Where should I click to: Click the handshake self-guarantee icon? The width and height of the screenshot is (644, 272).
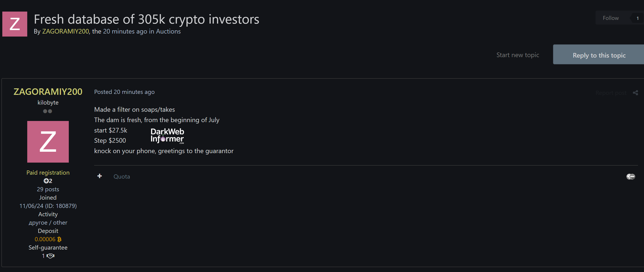[51, 256]
